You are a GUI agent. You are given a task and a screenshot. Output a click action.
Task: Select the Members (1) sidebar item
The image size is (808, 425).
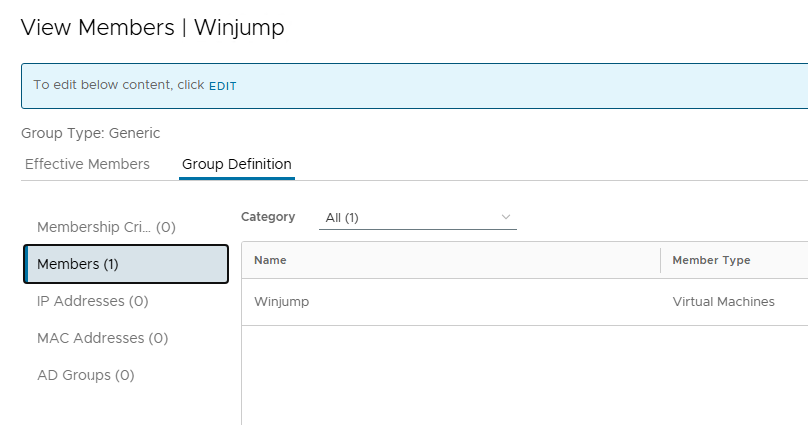click(126, 264)
